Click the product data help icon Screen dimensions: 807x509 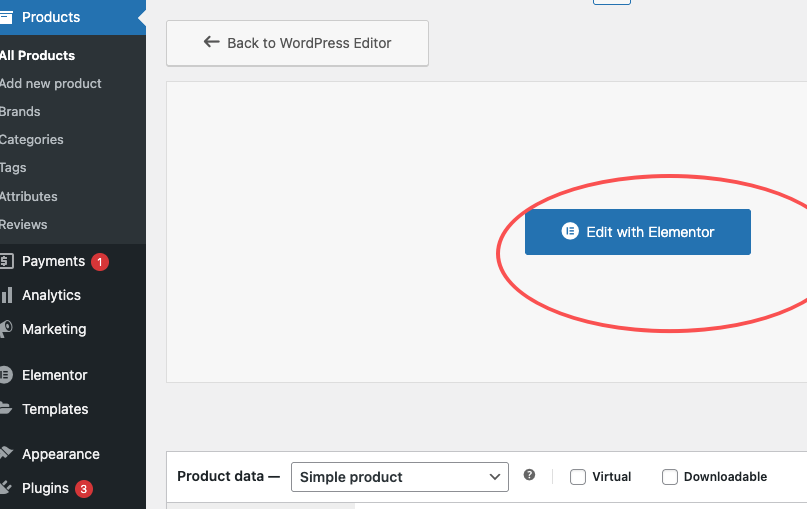pyautogui.click(x=529, y=476)
